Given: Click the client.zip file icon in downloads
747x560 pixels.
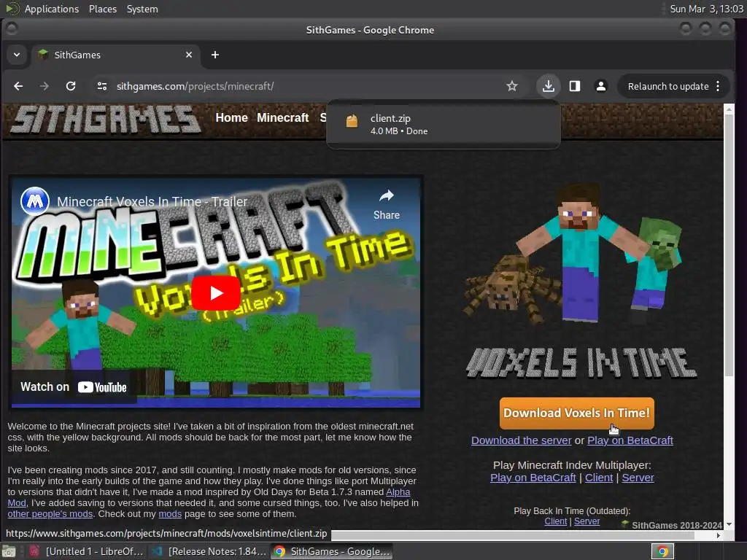Looking at the screenshot, I should 352,122.
